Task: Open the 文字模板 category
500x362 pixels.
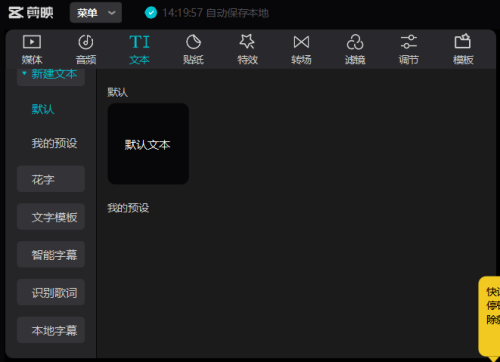Action: point(51,217)
